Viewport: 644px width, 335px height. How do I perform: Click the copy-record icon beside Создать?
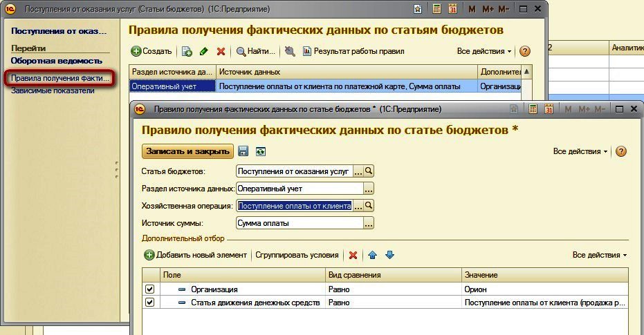tap(187, 51)
